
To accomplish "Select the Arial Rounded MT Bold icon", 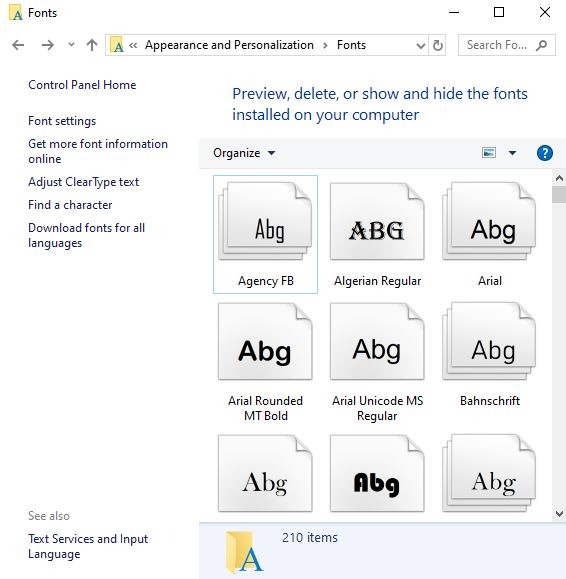I will tap(265, 342).
